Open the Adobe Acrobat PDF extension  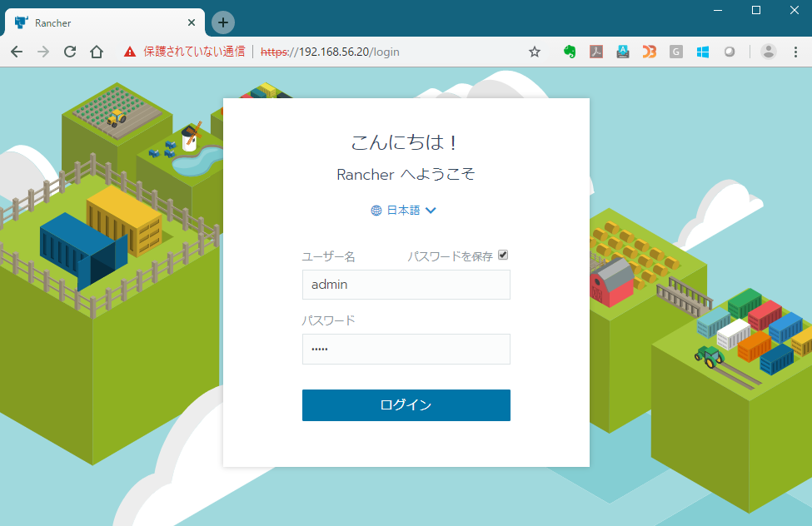point(596,52)
